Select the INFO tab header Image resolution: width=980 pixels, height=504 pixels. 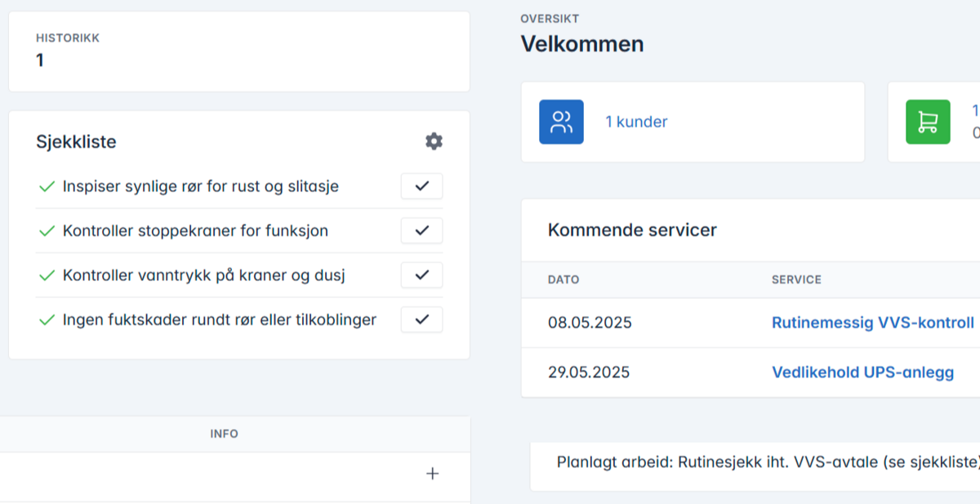coord(224,434)
